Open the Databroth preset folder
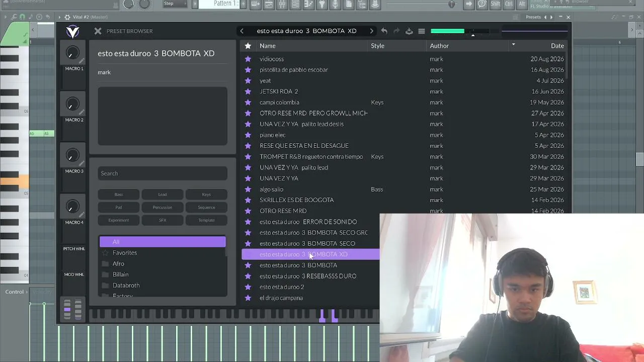This screenshot has height=362, width=644. click(x=163, y=286)
